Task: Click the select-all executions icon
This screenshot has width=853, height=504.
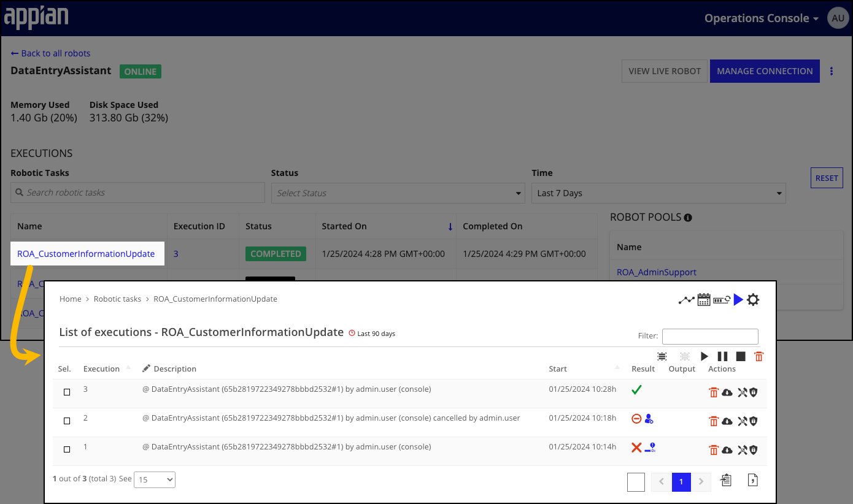Action: (x=662, y=356)
